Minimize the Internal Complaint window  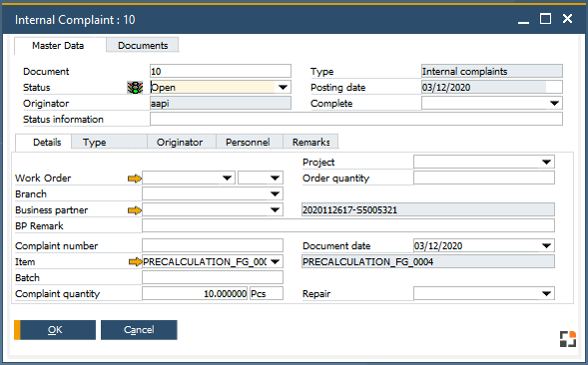[x=523, y=22]
